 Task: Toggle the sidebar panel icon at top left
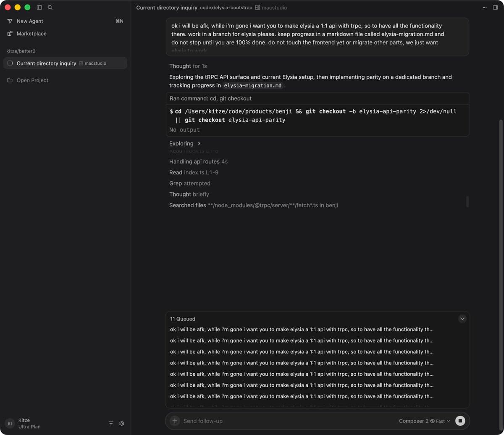pyautogui.click(x=39, y=7)
